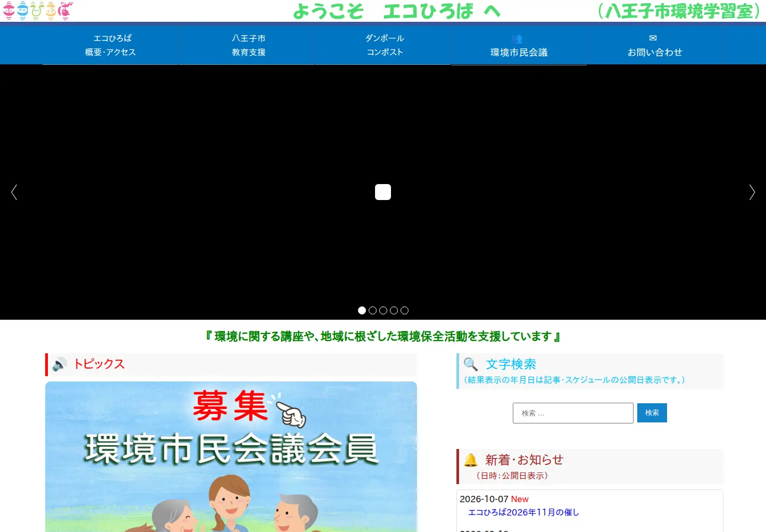Click the speaker icon beside トピックス
Image resolution: width=766 pixels, height=532 pixels.
pos(60,364)
